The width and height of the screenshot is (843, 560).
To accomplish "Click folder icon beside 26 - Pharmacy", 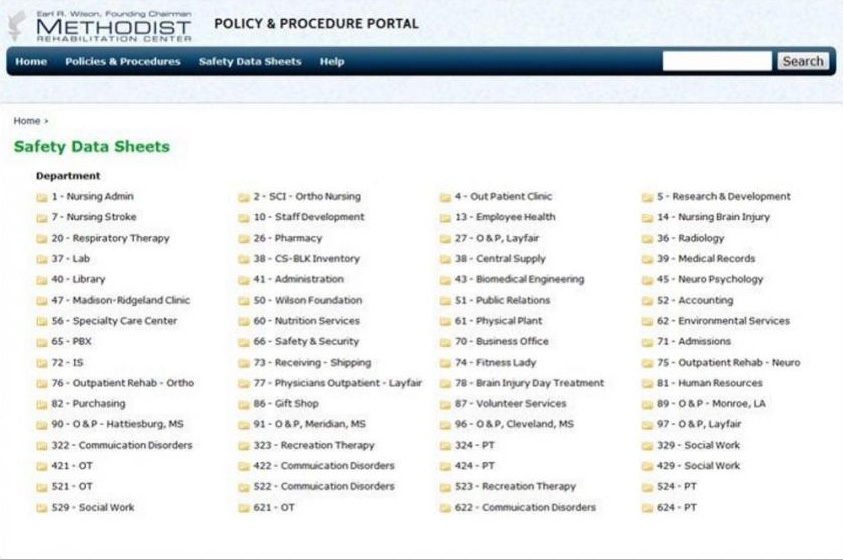I will click(244, 239).
